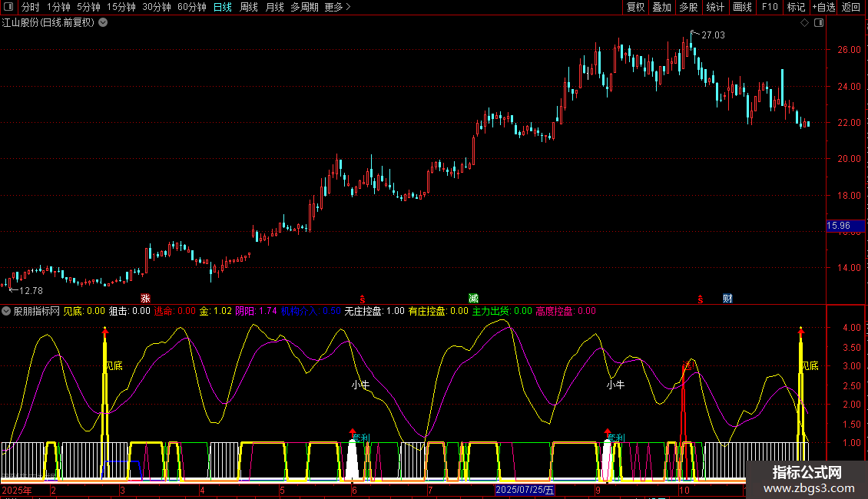The image size is (868, 499).
Task: Toggle the 叠加 overlay option
Action: point(661,8)
